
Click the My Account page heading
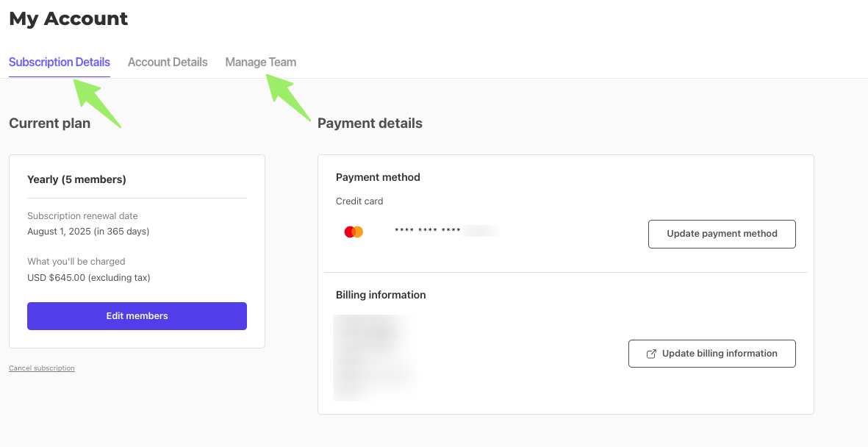68,18
